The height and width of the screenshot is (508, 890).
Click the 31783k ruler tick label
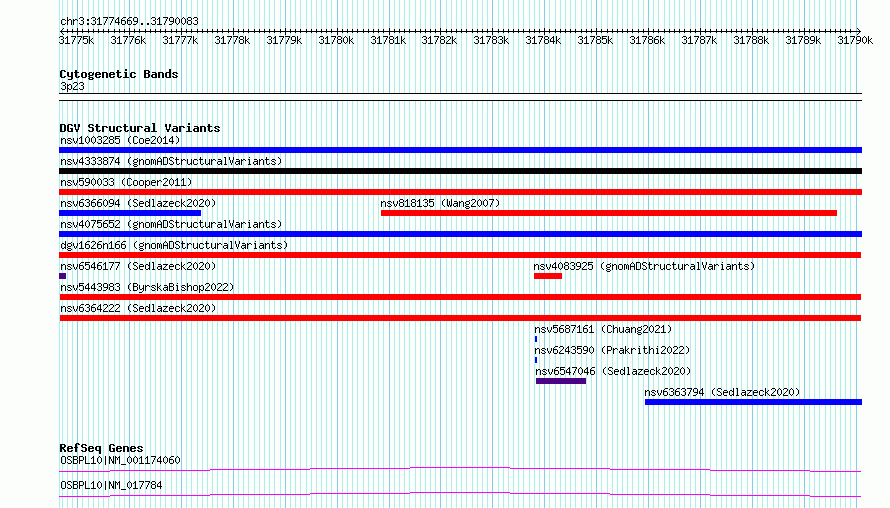492,40
